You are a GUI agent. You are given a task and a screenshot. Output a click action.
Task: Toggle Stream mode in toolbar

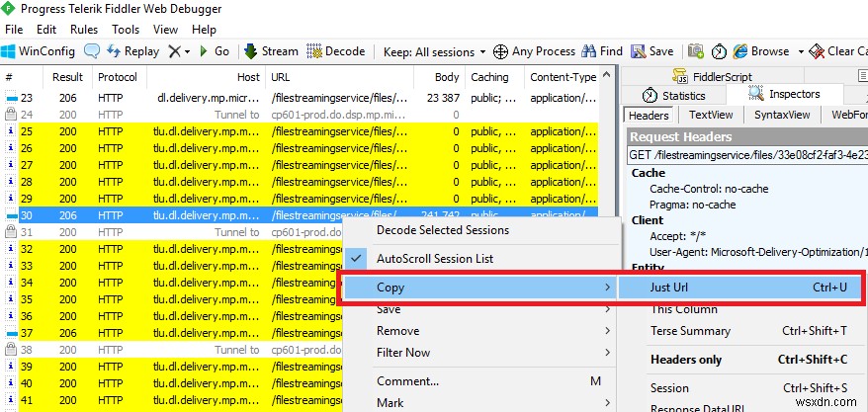271,51
